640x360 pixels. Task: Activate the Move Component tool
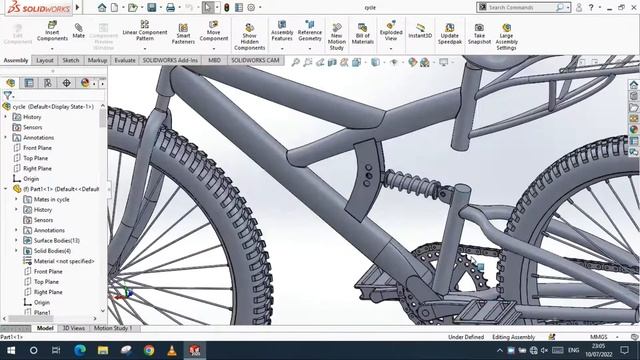pos(213,31)
